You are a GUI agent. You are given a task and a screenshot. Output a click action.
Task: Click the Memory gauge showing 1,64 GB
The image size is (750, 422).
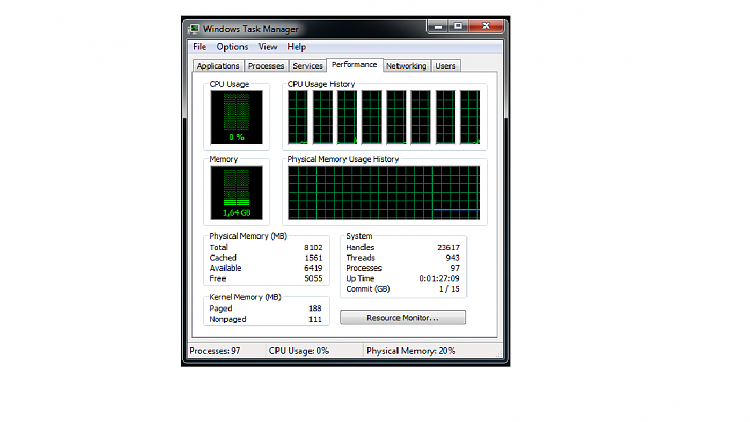point(236,192)
